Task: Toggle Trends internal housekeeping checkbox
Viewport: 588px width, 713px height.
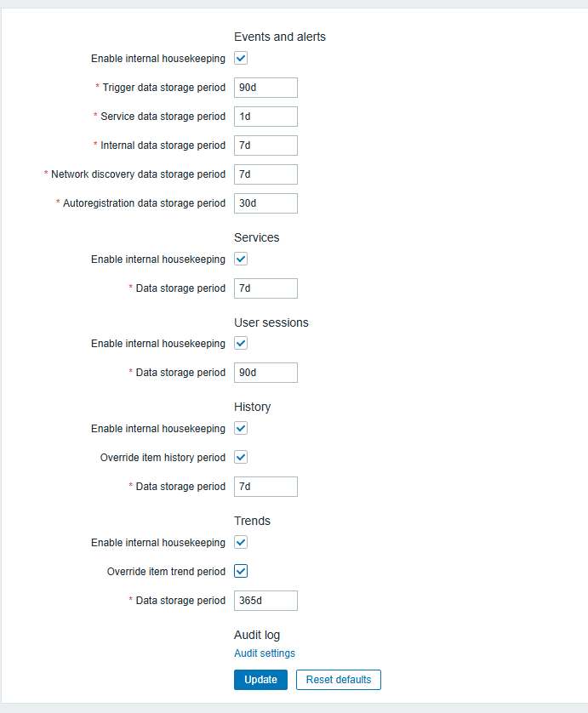Action: point(241,543)
